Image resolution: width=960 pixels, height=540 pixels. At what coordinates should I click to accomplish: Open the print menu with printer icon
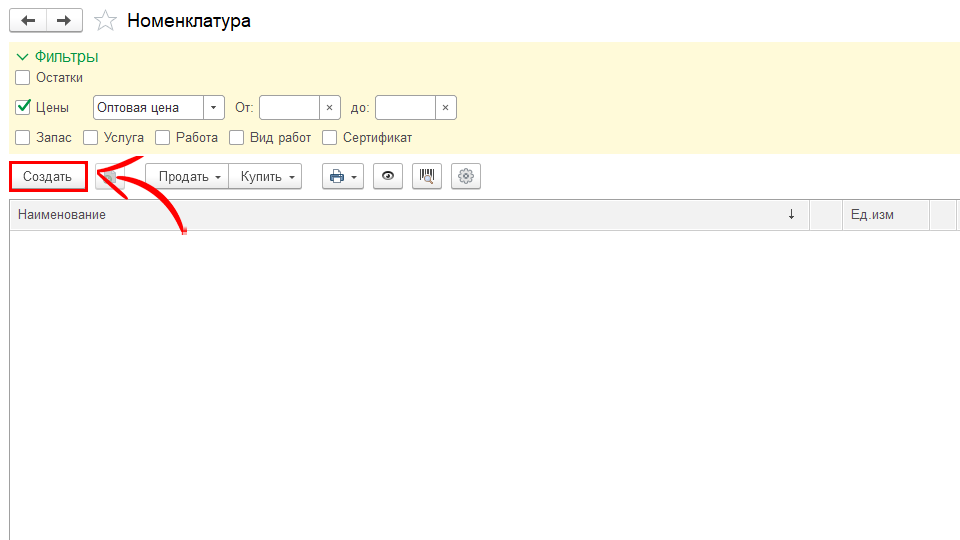[x=341, y=177]
